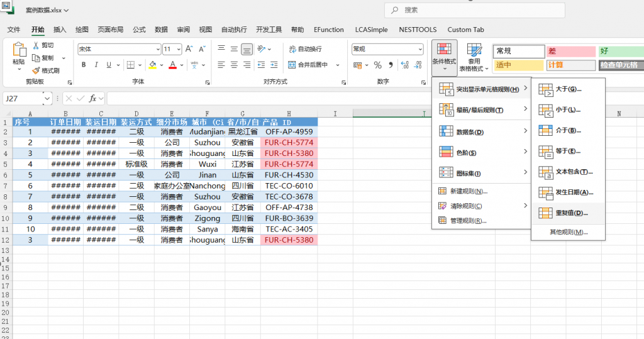
Task: Open 图标集 icon sets submenu
Action: (482, 172)
